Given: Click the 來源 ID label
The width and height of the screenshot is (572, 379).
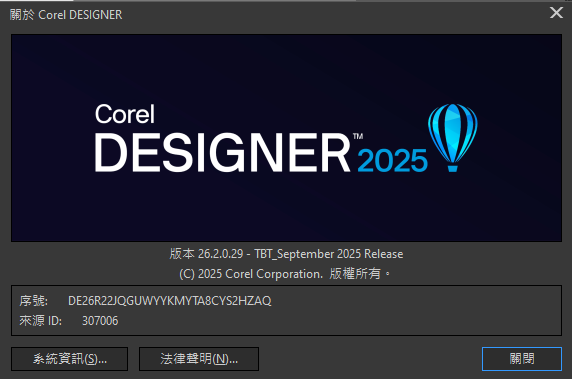Looking at the screenshot, I should 40,321.
